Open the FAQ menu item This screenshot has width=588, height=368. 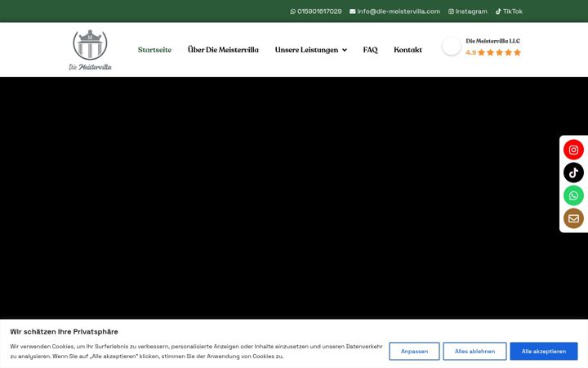tap(370, 50)
